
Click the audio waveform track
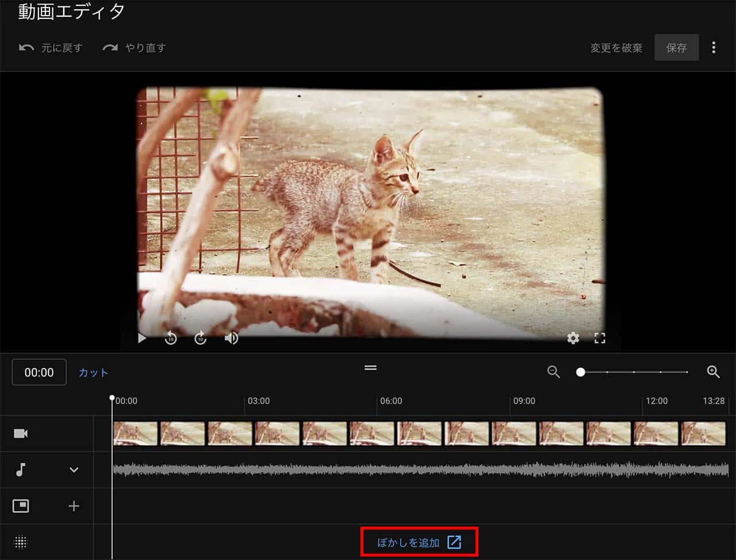pyautogui.click(x=421, y=470)
